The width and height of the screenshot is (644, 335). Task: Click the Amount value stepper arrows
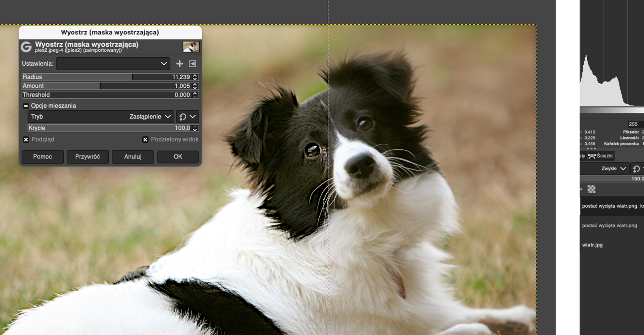pos(195,86)
